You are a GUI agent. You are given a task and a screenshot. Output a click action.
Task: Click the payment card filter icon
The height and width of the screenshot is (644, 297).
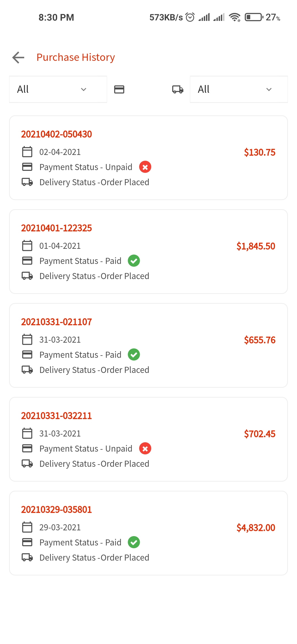point(119,89)
